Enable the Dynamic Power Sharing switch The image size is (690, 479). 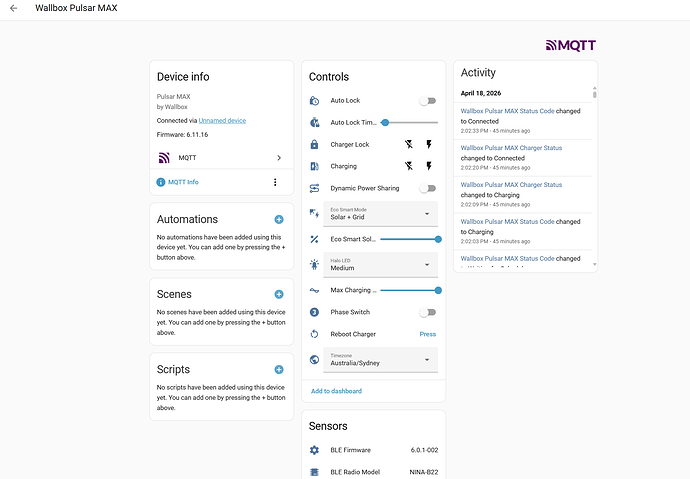tap(428, 188)
